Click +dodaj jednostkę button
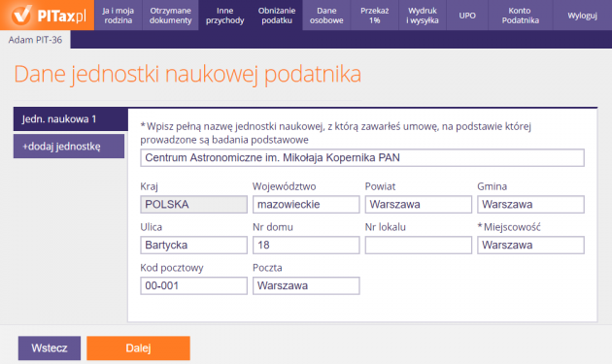Image resolution: width=612 pixels, height=364 pixels. pos(69,147)
